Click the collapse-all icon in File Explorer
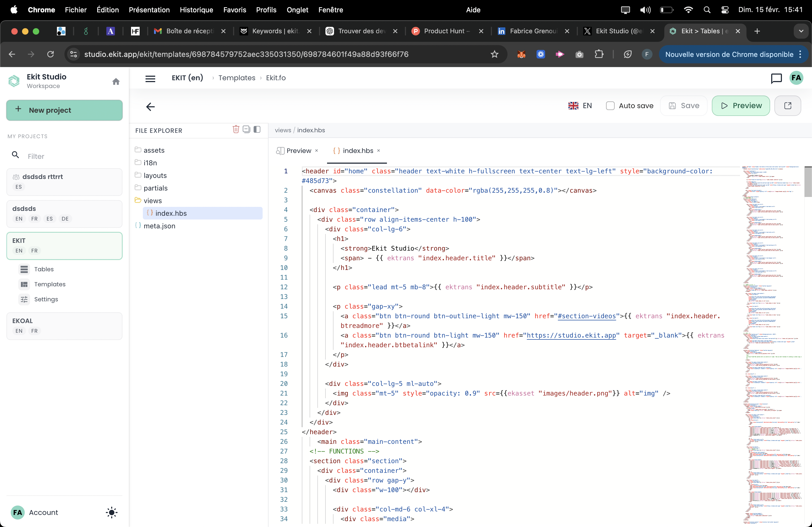 click(246, 129)
